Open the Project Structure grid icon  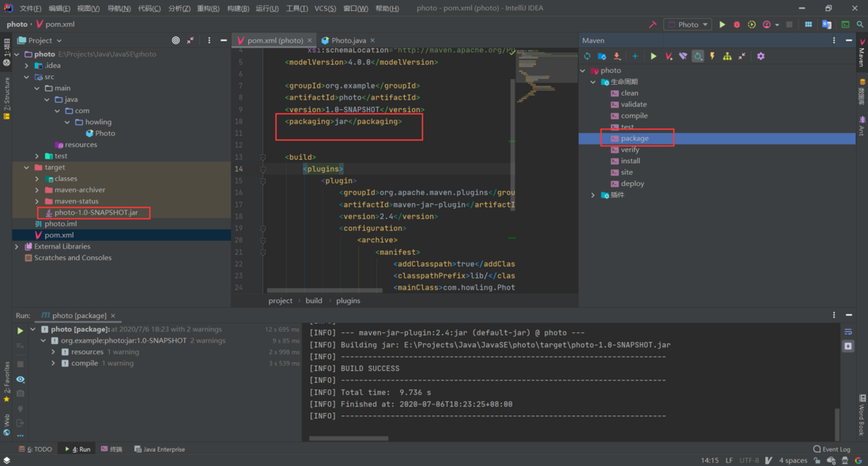coord(808,25)
